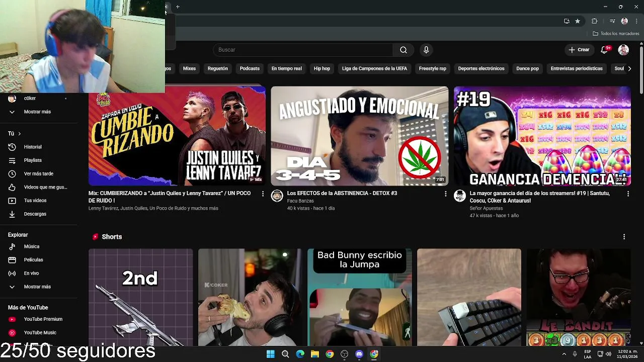The height and width of the screenshot is (362, 644).
Task: Open Señor Apuestas channel avatar
Action: tap(460, 196)
